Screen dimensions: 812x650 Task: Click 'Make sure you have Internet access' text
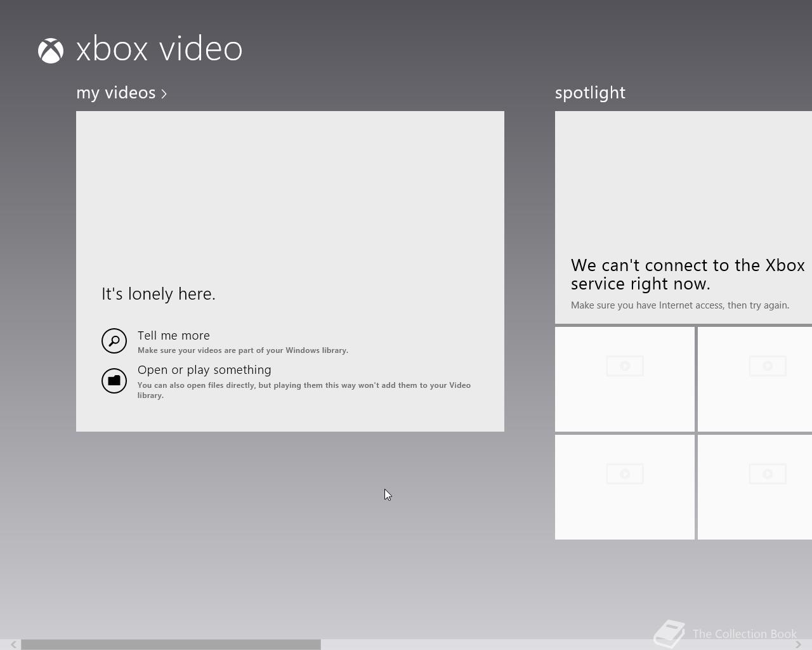pos(680,305)
